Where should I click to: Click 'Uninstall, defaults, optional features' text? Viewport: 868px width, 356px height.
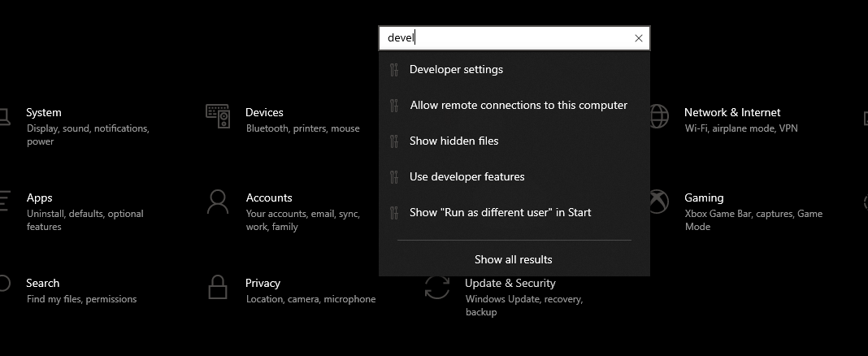(85, 219)
